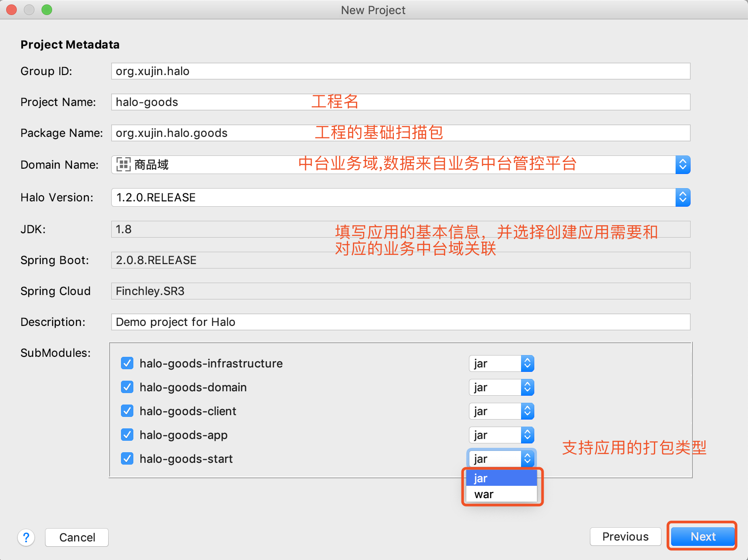Click into the Group ID field
The image size is (748, 560).
pyautogui.click(x=400, y=71)
